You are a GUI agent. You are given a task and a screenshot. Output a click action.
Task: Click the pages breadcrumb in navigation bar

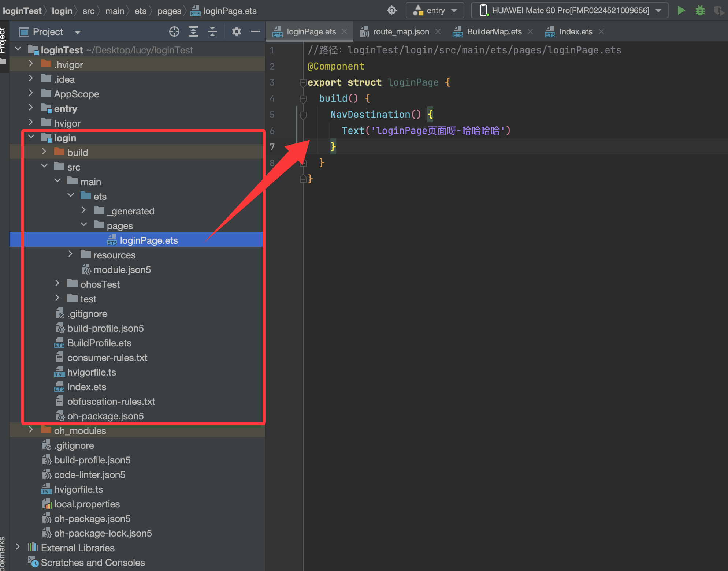click(x=169, y=11)
